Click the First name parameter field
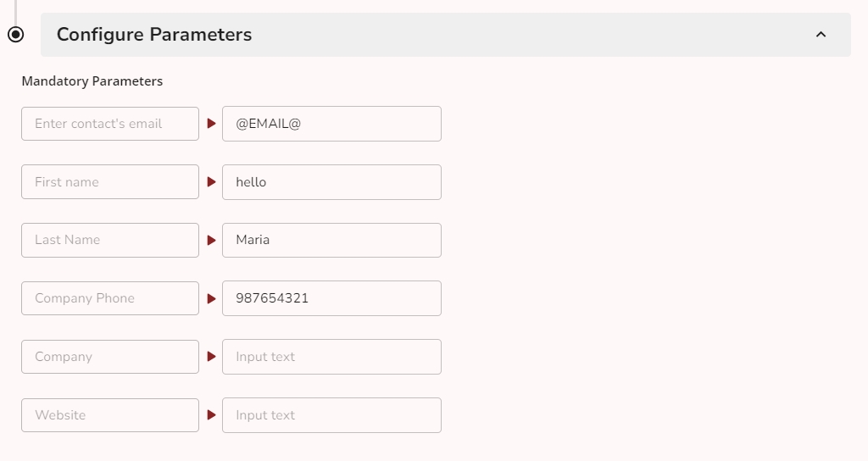 click(110, 182)
